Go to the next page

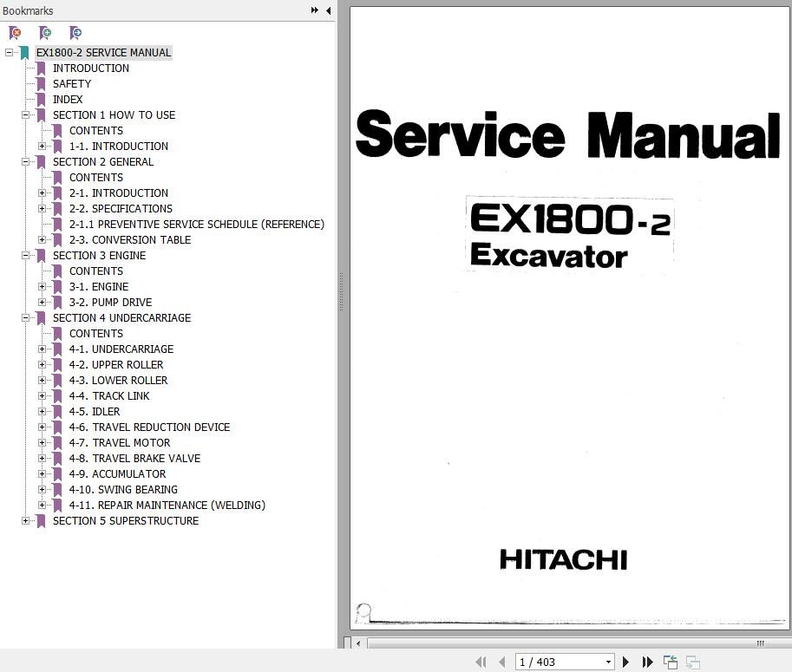coord(625,662)
